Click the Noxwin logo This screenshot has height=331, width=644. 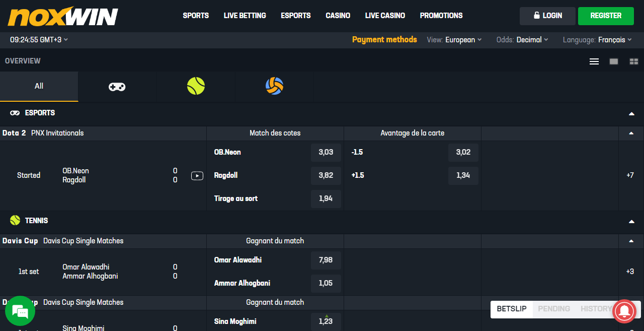[x=63, y=17]
